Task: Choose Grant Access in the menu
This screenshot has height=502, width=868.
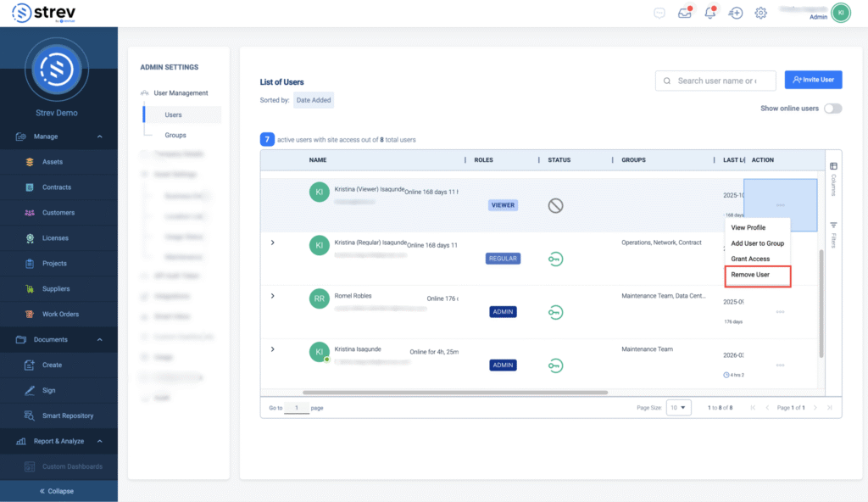Action: pyautogui.click(x=750, y=259)
